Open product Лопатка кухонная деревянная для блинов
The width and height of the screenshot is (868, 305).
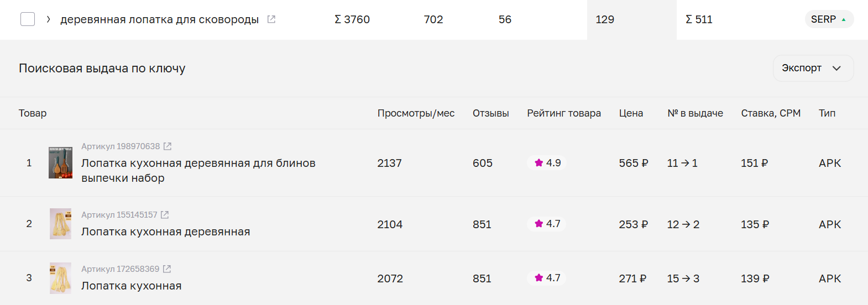tap(198, 171)
